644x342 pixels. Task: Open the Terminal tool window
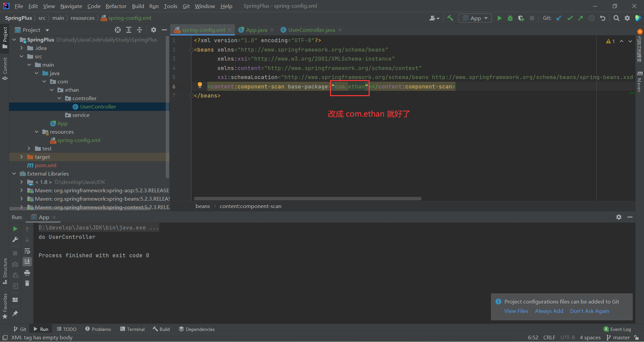click(132, 329)
